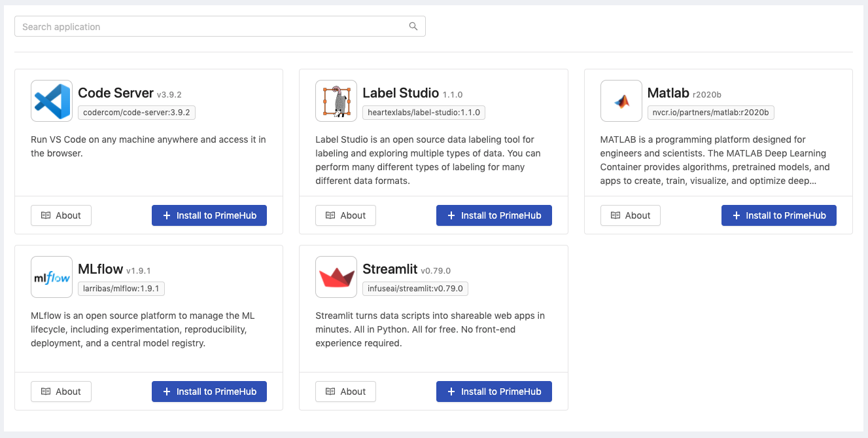Install Label Studio to PrimeHub

click(x=494, y=215)
